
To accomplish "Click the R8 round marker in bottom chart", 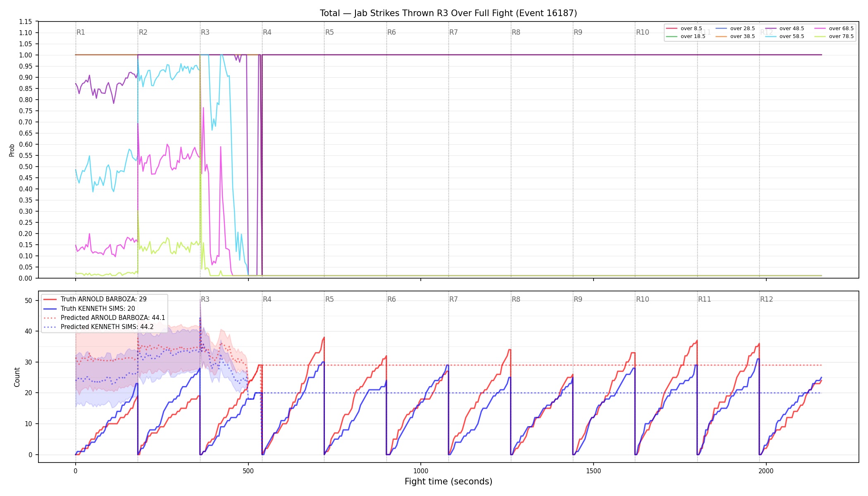I will (516, 299).
